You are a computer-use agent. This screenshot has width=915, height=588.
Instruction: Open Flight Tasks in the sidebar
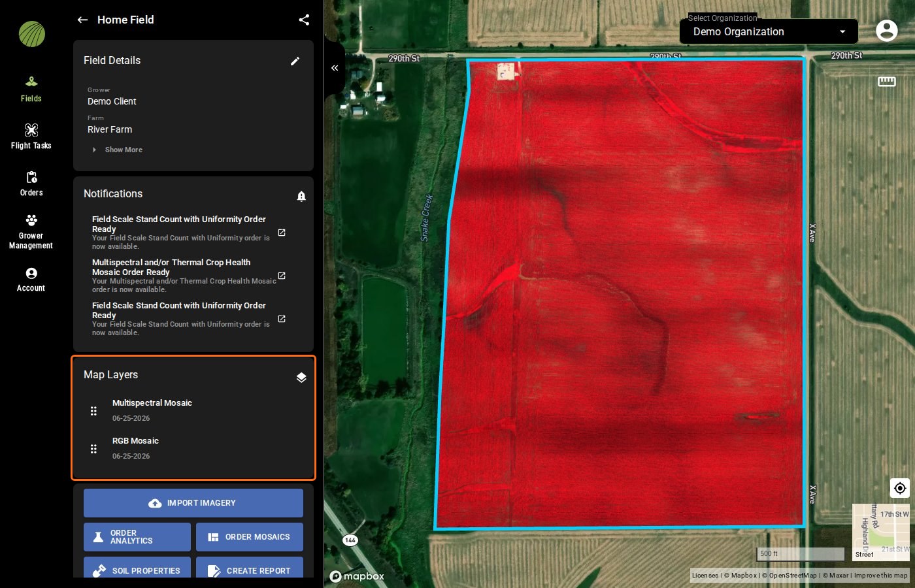pos(31,137)
